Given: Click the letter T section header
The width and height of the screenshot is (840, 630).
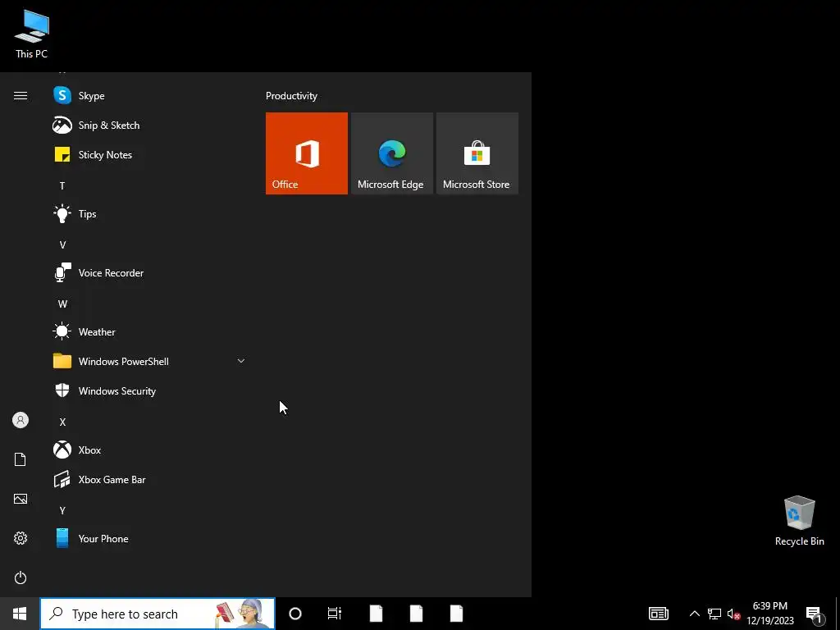Looking at the screenshot, I should pos(62,186).
